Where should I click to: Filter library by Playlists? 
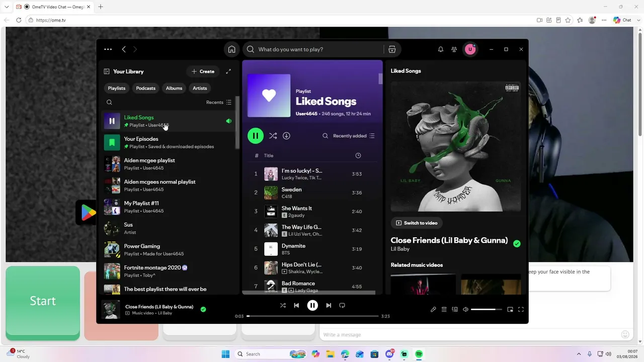[117, 88]
